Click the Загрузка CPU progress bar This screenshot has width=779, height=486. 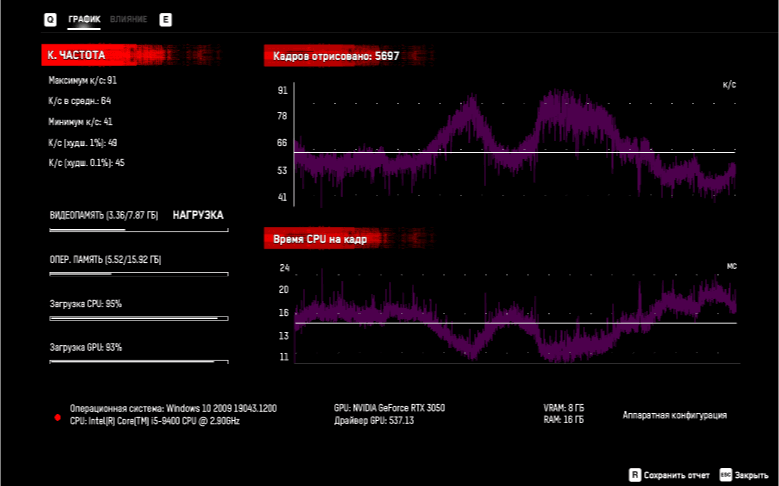[x=139, y=318]
